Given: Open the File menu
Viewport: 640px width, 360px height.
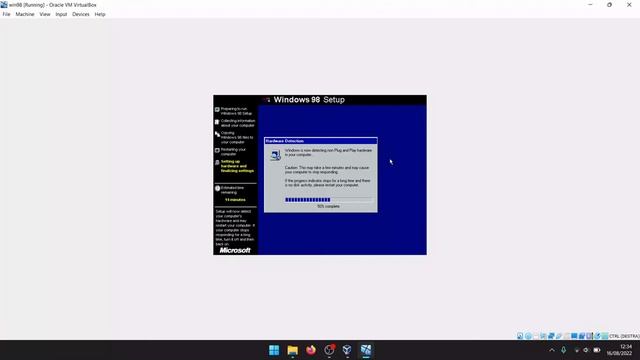Looking at the screenshot, I should (6, 14).
